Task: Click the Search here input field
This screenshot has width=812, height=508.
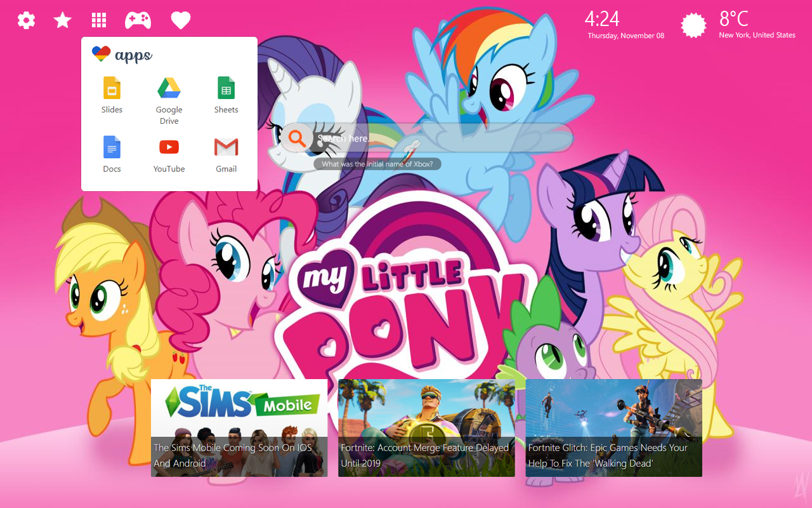Action: pos(426,138)
